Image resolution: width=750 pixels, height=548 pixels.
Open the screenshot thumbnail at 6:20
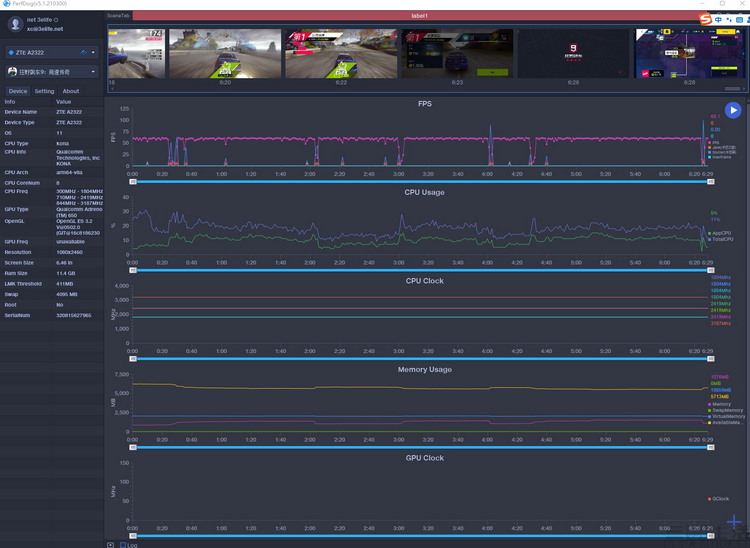tap(225, 53)
